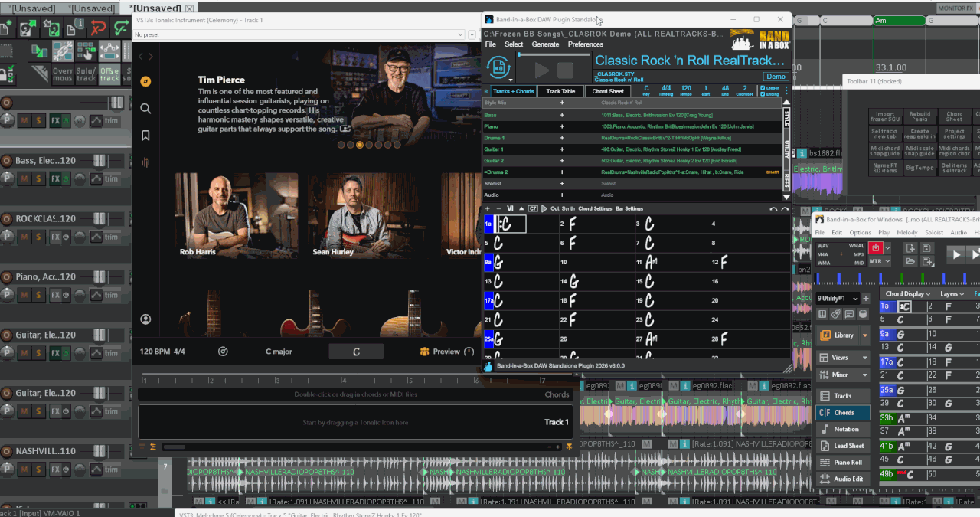The image size is (980, 517).
Task: Switch to the Chord Sheet tab
Action: (x=608, y=91)
